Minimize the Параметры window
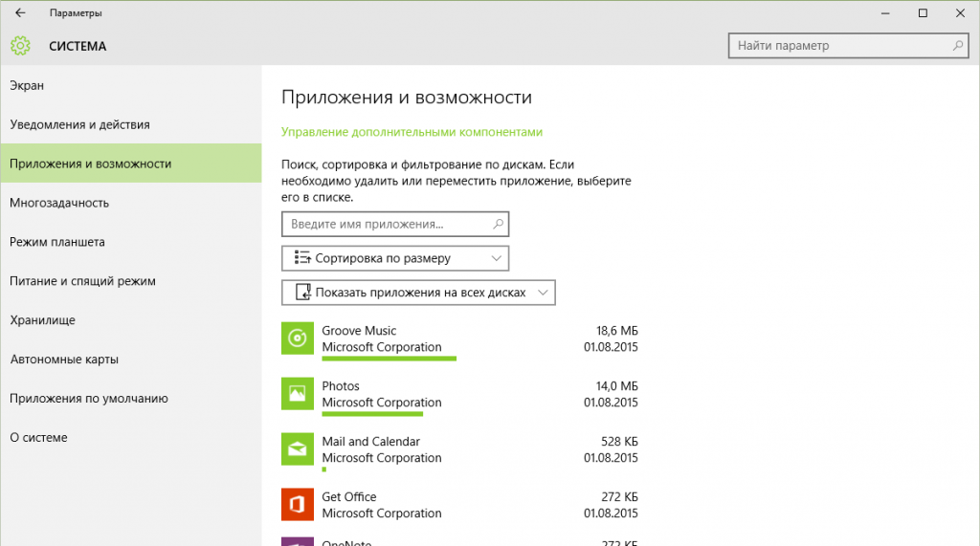 tap(885, 13)
